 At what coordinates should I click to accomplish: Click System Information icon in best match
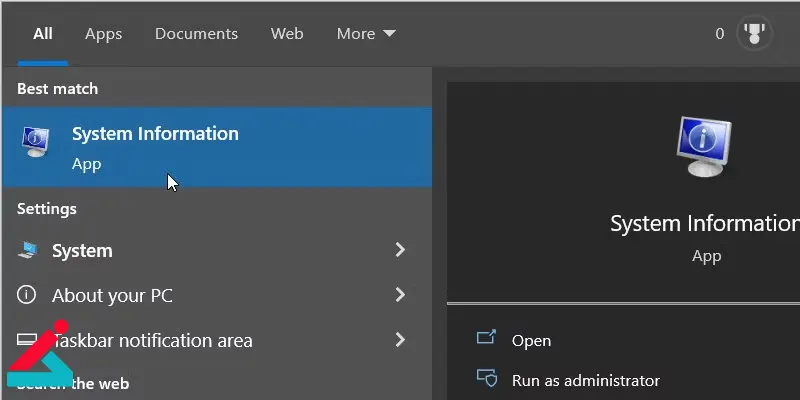tap(36, 141)
